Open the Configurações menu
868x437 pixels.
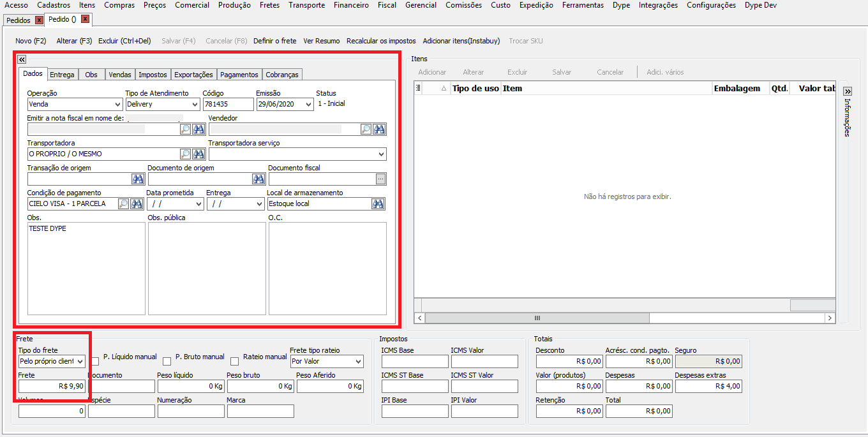[x=711, y=5]
